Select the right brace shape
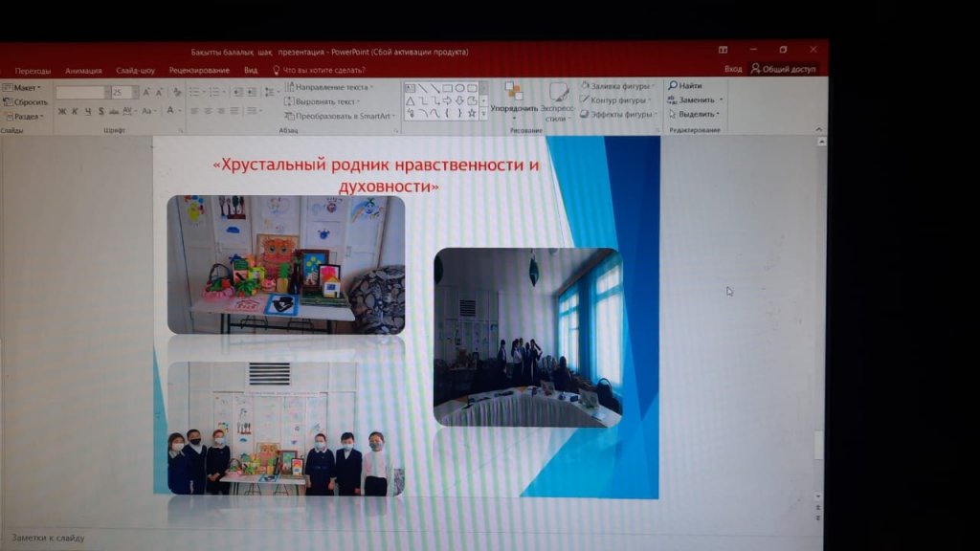The height and width of the screenshot is (551, 980). point(460,113)
